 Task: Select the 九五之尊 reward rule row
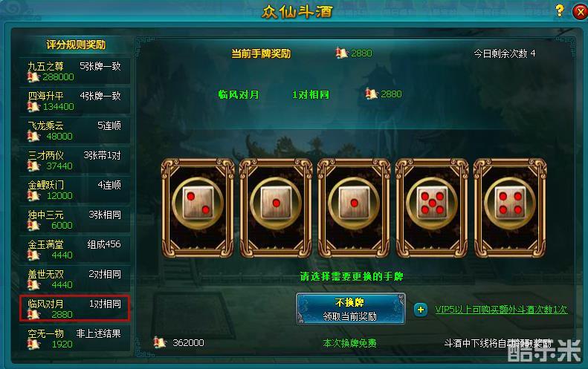click(74, 71)
